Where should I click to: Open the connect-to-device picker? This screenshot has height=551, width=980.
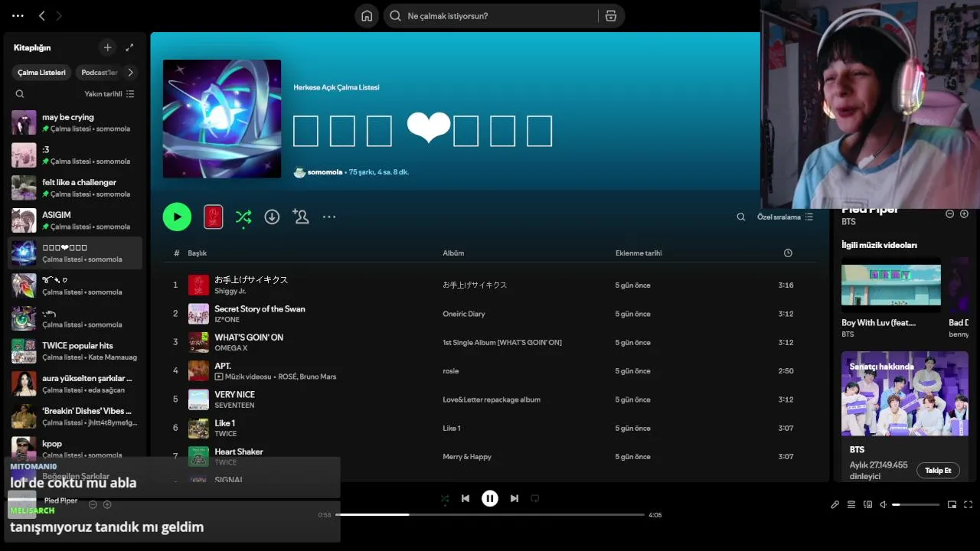click(867, 504)
